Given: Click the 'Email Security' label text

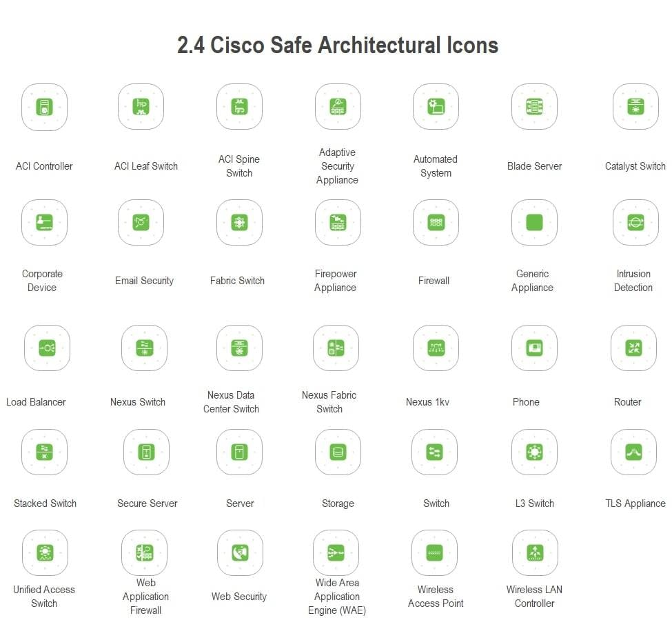Looking at the screenshot, I should point(145,281).
